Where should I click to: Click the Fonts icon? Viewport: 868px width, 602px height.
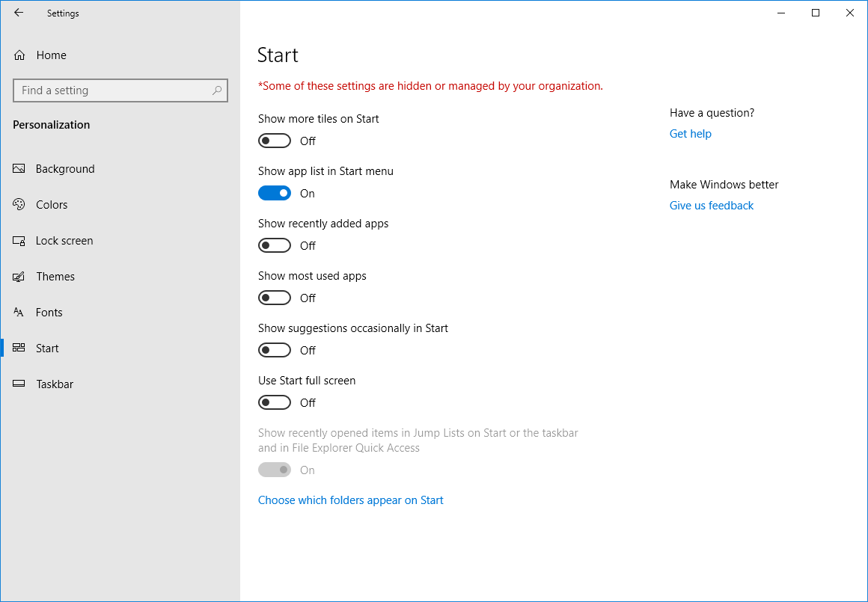[x=19, y=312]
